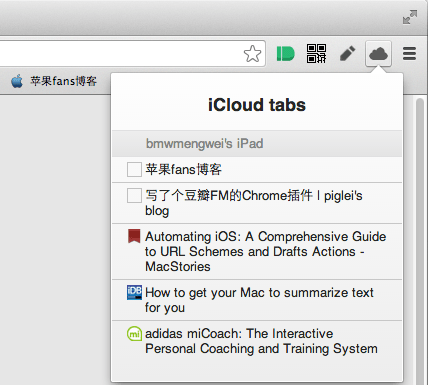The width and height of the screenshot is (428, 385).
Task: Open the 写了个豆瓣FM的Chrome插件 piglei's blog tab
Action: pos(257,203)
